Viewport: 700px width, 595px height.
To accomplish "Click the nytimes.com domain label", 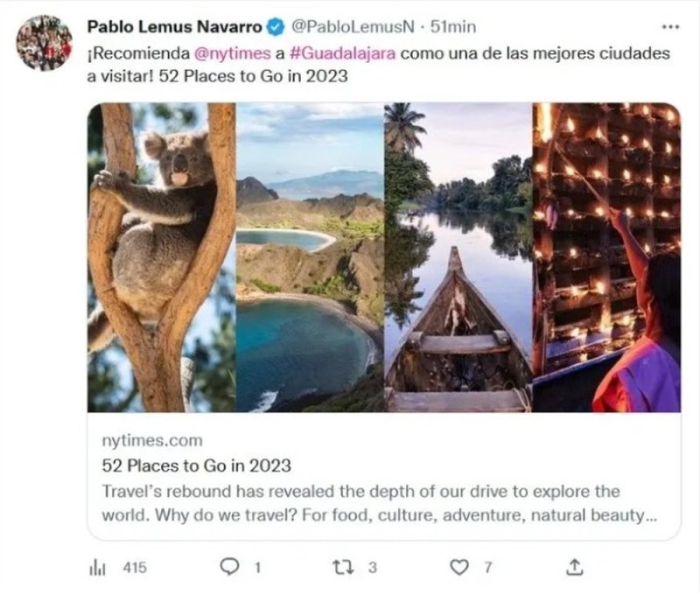I will (152, 440).
